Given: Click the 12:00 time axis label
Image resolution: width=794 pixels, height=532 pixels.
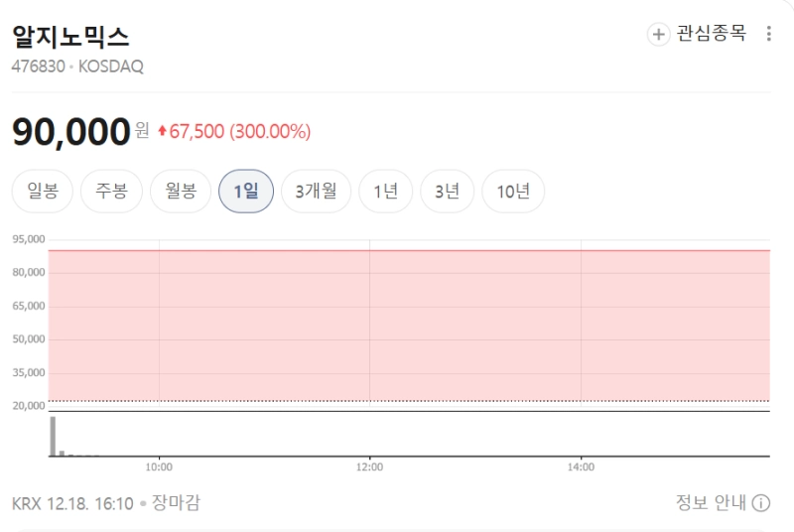Looking at the screenshot, I should pos(369,466).
